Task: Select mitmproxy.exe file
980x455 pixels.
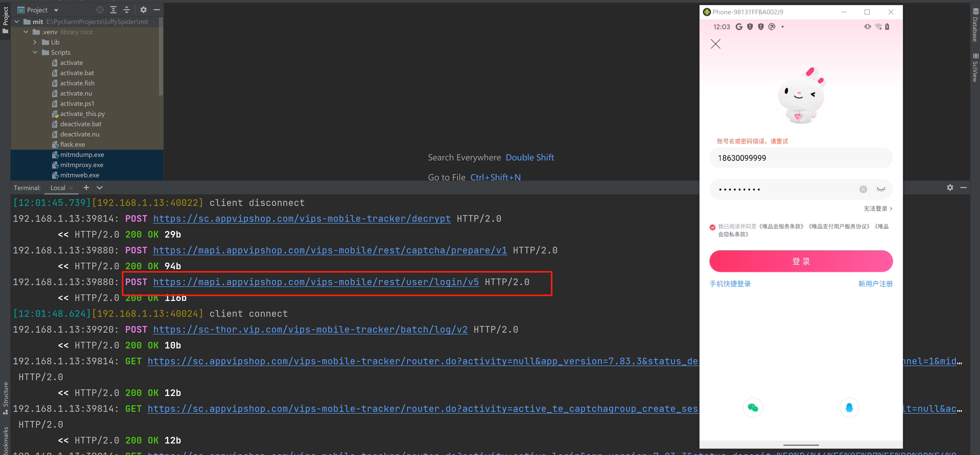Action: point(81,165)
